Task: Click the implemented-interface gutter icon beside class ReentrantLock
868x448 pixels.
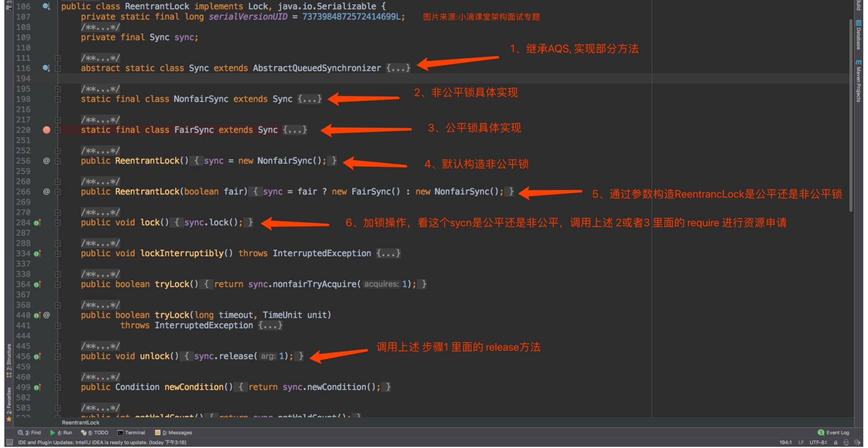Action: point(46,6)
